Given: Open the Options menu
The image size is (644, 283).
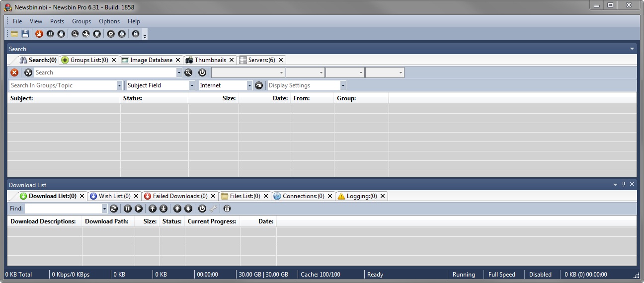Looking at the screenshot, I should point(109,21).
